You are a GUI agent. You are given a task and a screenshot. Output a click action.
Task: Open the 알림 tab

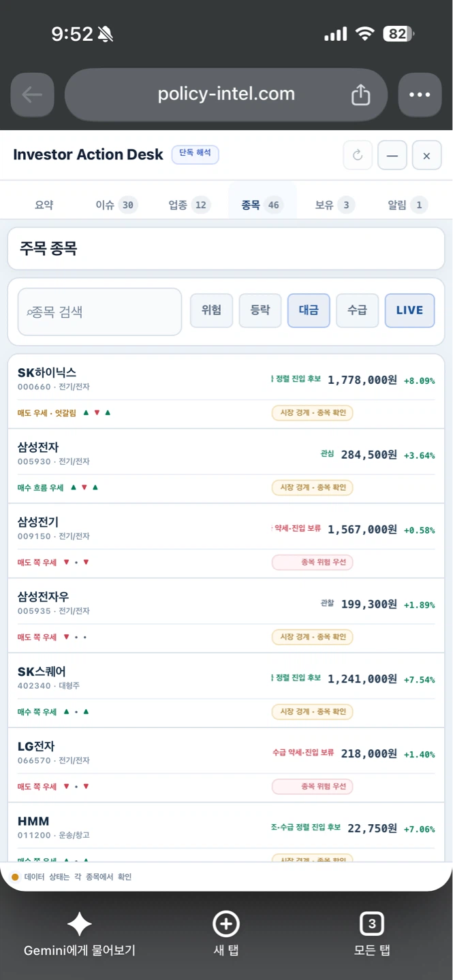pos(407,205)
